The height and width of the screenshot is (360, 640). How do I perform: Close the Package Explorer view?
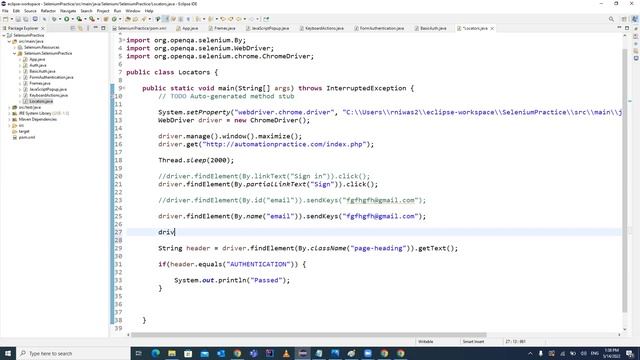(43, 29)
